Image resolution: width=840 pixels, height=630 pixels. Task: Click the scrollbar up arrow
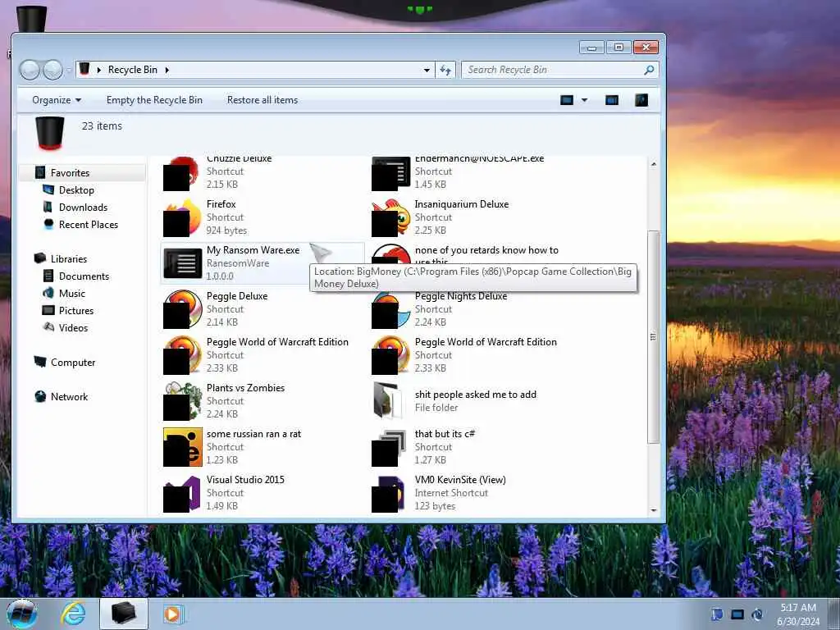(653, 164)
